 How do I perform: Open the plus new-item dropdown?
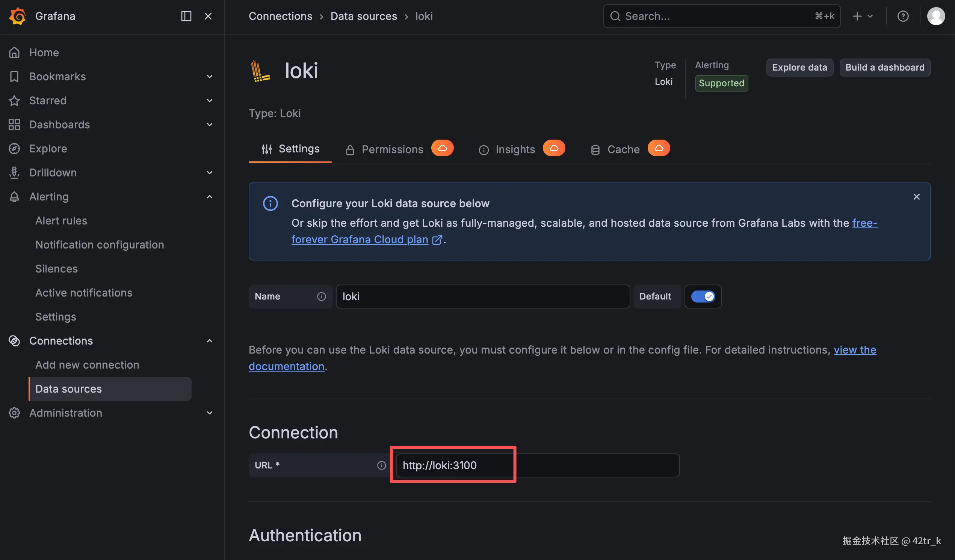tap(862, 16)
